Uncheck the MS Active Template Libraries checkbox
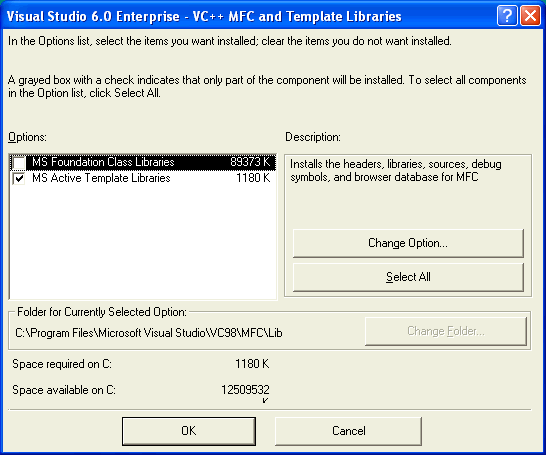Image resolution: width=546 pixels, height=455 pixels. click(x=19, y=179)
